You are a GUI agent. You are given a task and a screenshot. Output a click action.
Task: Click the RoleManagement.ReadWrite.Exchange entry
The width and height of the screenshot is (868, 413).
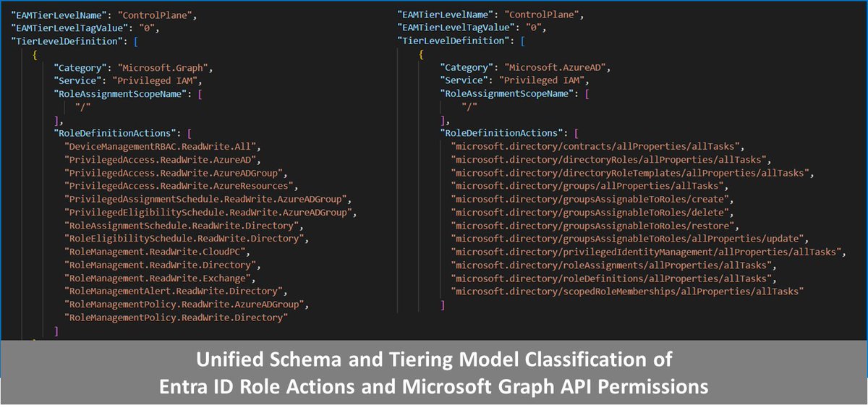(161, 278)
